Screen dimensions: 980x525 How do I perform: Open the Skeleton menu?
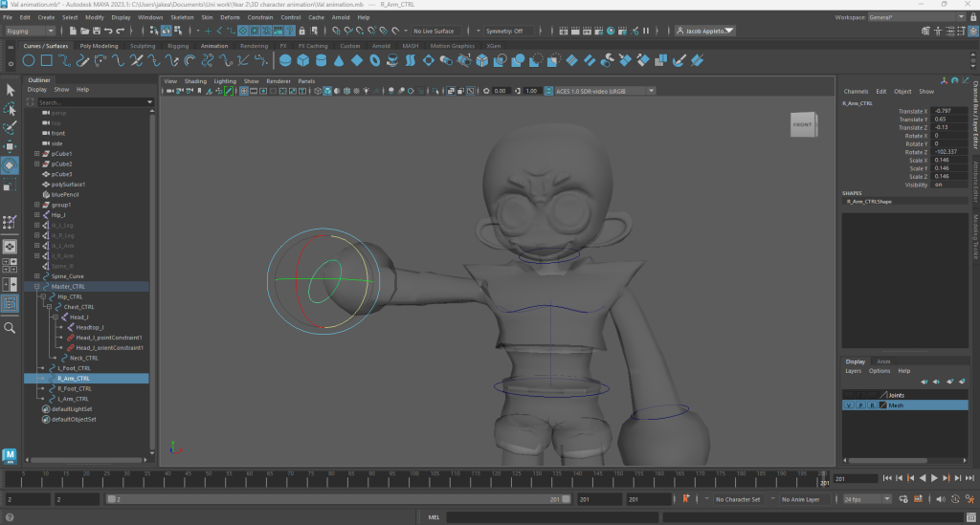181,17
